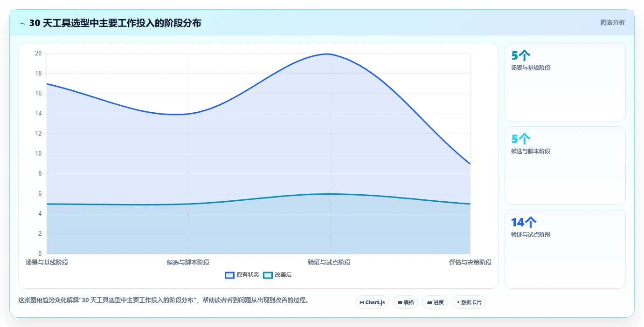Click the Chart.js tag
Image resolution: width=644 pixels, height=327 pixels.
pyautogui.click(x=372, y=302)
